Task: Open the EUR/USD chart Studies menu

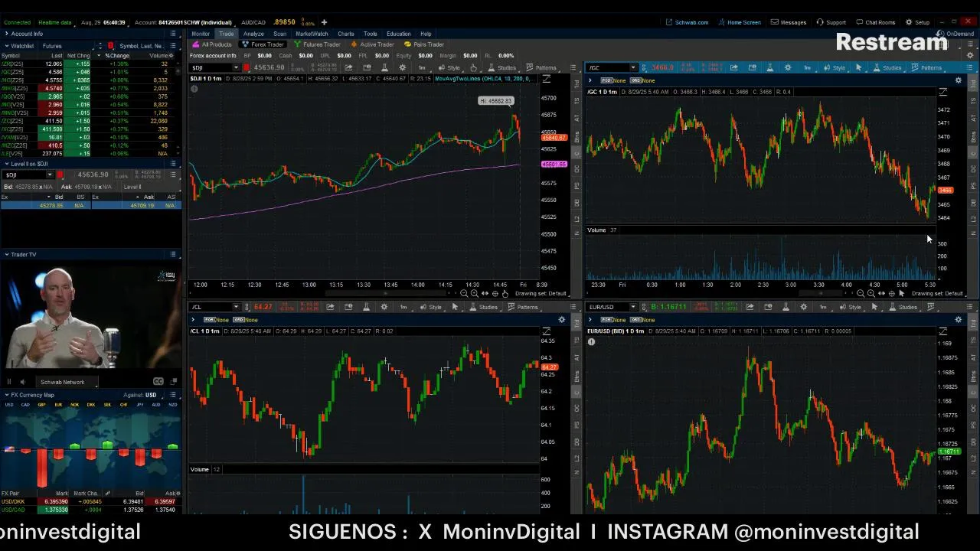Action: pos(902,307)
